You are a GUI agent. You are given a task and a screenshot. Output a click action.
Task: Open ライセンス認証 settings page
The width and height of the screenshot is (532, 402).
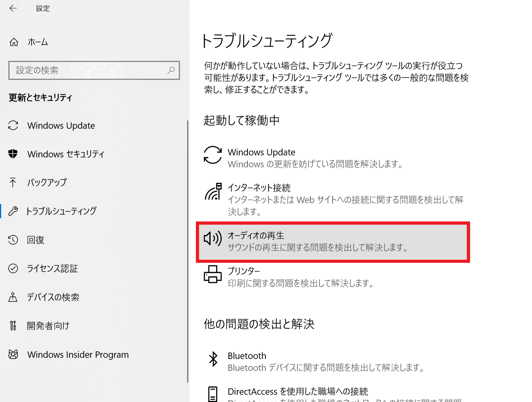(x=52, y=268)
